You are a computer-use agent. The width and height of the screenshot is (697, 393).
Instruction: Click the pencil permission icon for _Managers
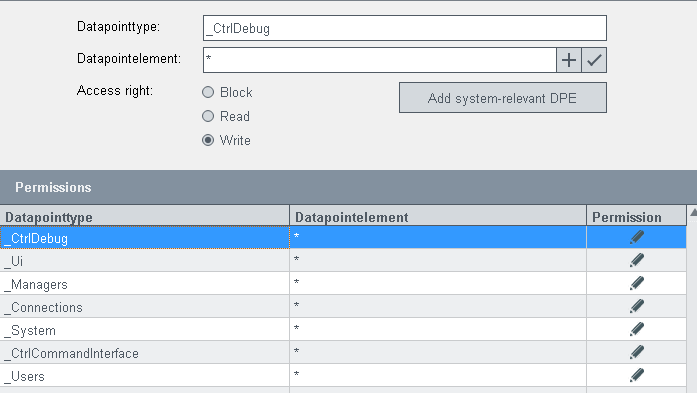637,283
